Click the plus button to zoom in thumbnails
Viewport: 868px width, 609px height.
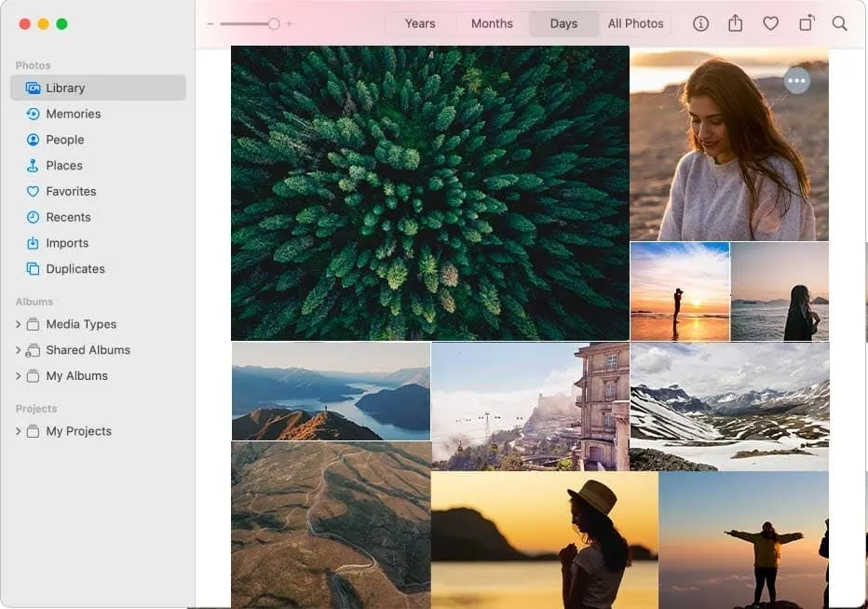[x=290, y=24]
